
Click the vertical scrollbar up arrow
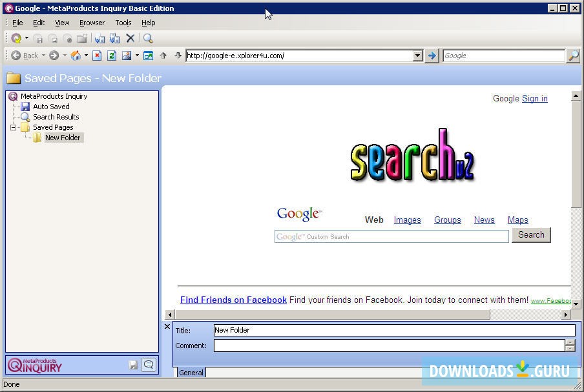click(x=576, y=96)
